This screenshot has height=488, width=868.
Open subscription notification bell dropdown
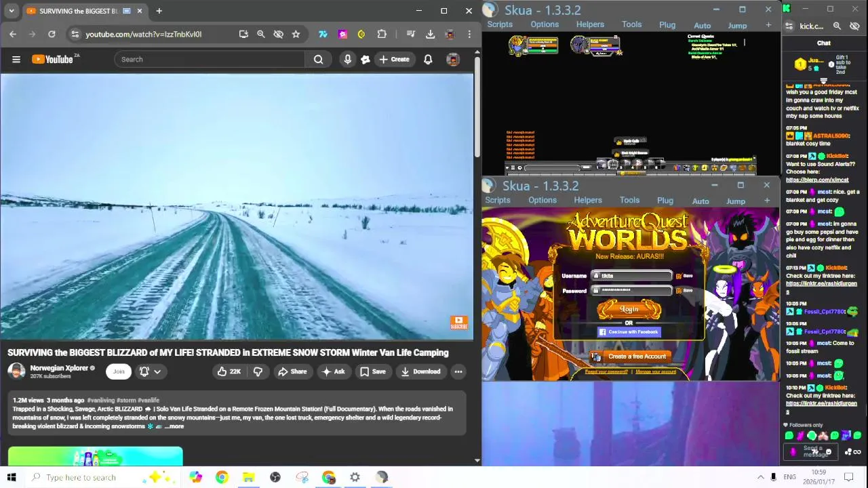pos(150,371)
